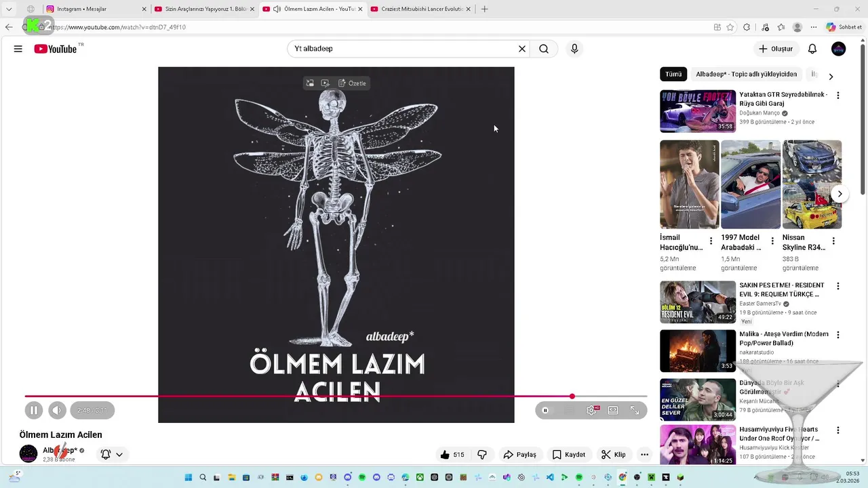Mute the video volume
Viewport: 868px width, 488px height.
(57, 410)
